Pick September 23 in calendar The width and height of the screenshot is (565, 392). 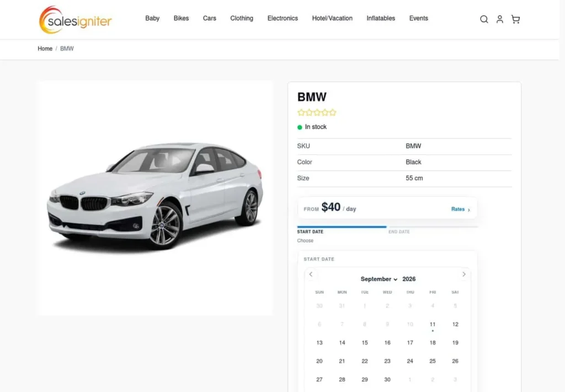387,361
